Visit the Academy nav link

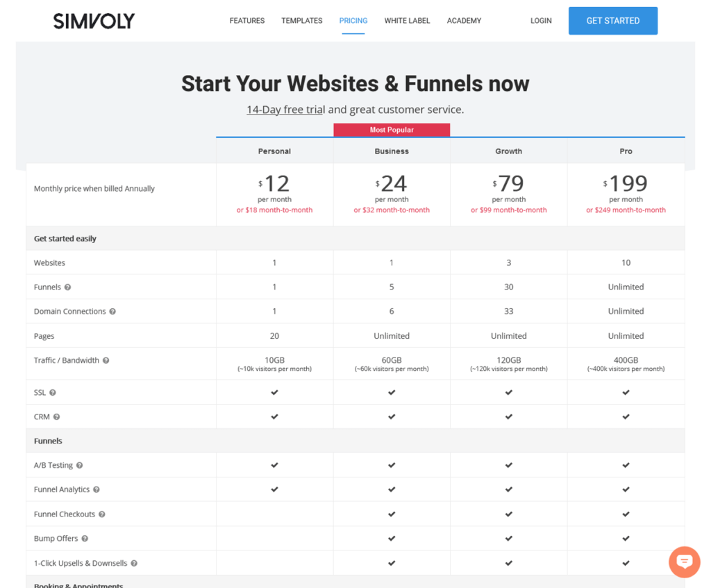coord(464,21)
